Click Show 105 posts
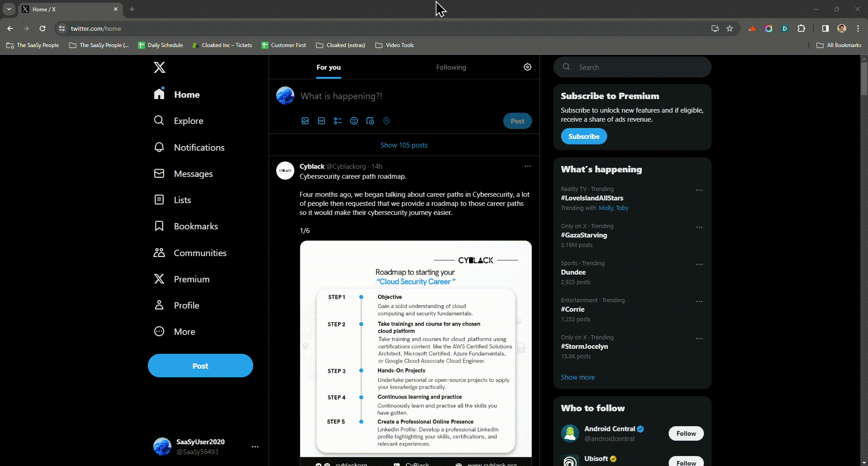Image resolution: width=868 pixels, height=466 pixels. click(404, 145)
